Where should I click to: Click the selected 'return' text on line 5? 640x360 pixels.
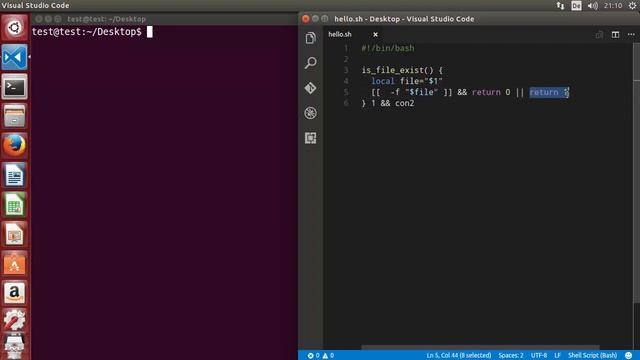544,92
